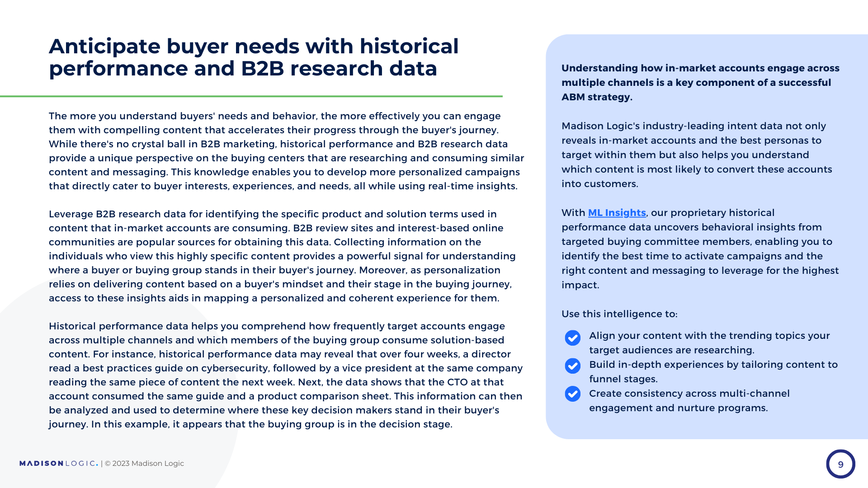868x488 pixels.
Task: Click the 'Build in-depth experiences' bullet text
Action: (x=712, y=371)
